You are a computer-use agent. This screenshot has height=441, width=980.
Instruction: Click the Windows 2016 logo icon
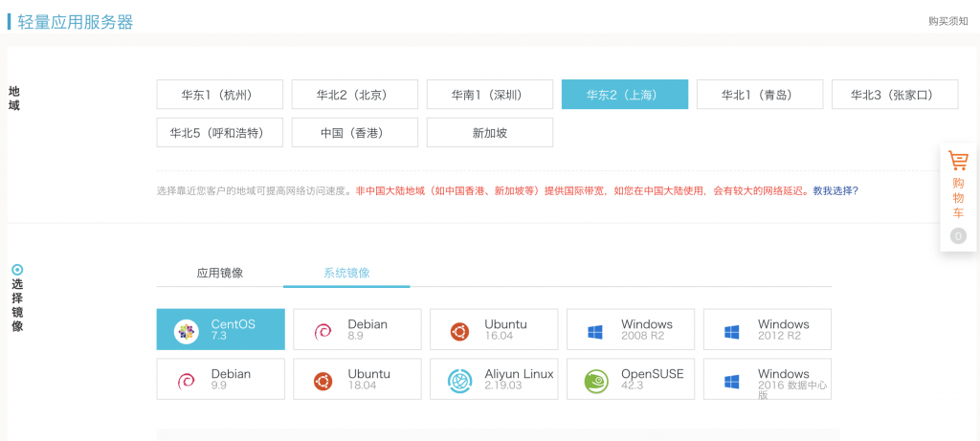click(732, 381)
